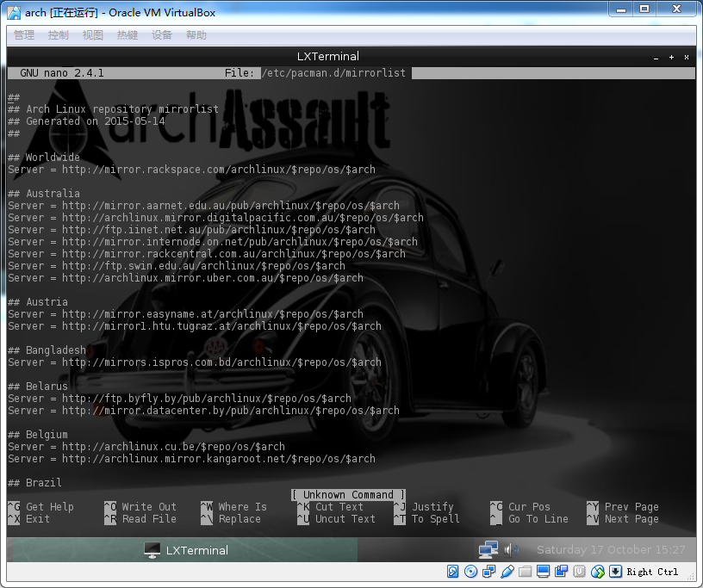703x588 pixels.
Task: Click the rackspace.com server line
Action: [191, 170]
